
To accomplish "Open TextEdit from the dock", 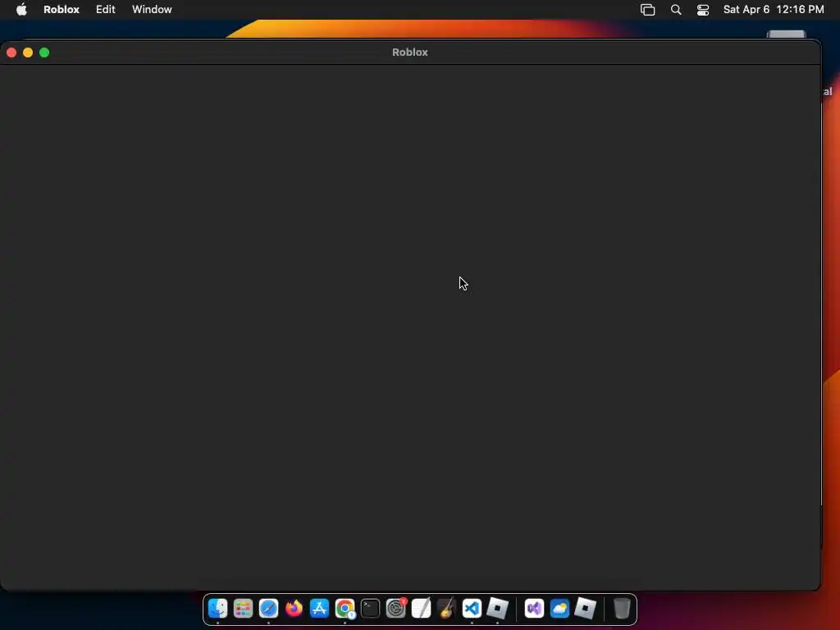I will (x=421, y=609).
